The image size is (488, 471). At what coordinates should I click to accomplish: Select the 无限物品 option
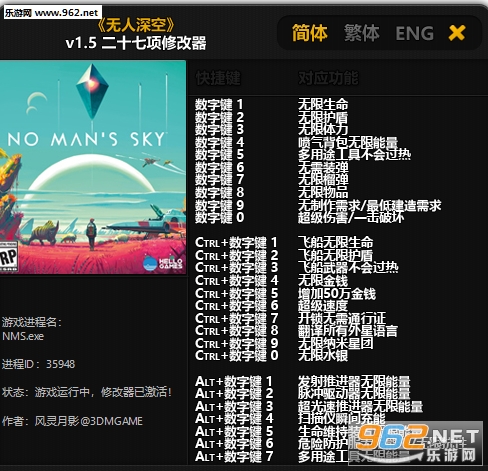tap(323, 192)
